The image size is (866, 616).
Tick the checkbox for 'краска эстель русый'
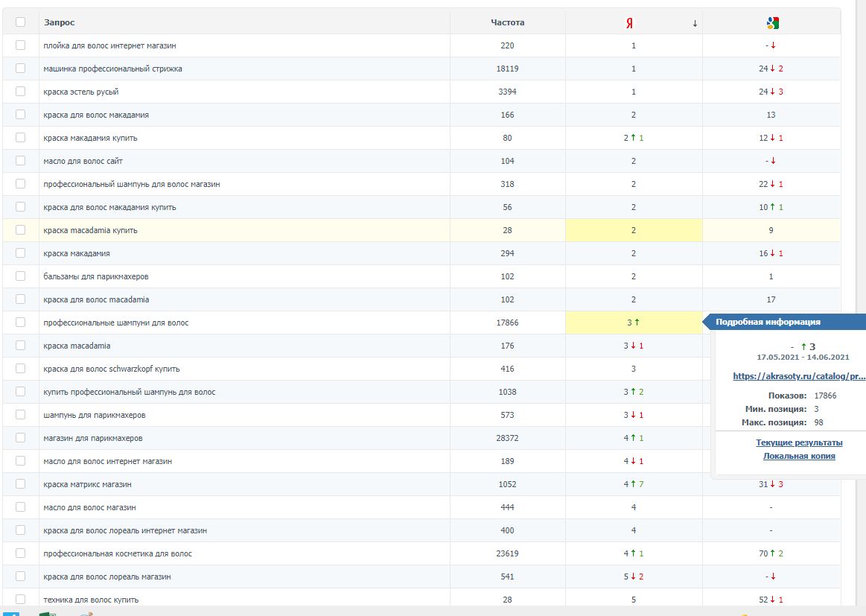20,92
